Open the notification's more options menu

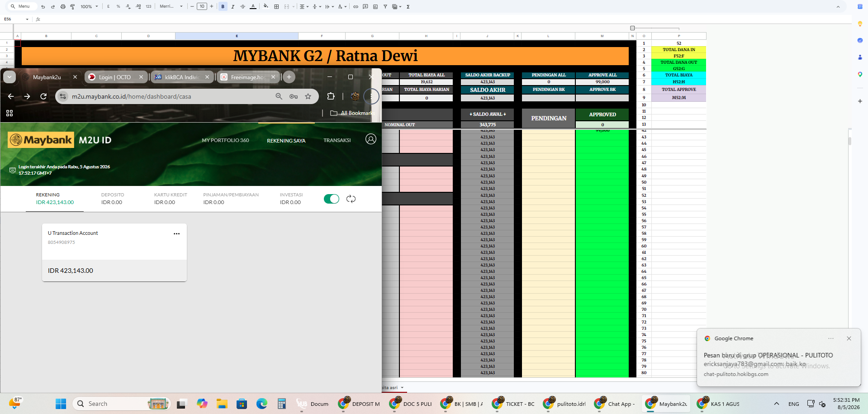(x=831, y=338)
